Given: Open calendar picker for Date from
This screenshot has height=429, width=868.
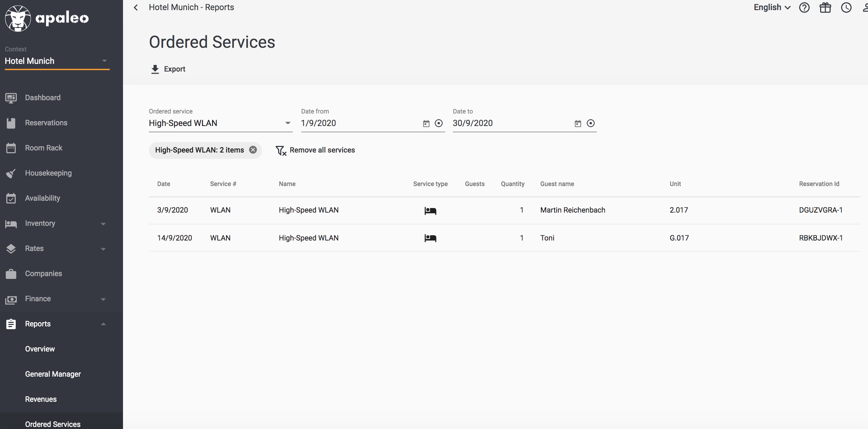Looking at the screenshot, I should (426, 124).
